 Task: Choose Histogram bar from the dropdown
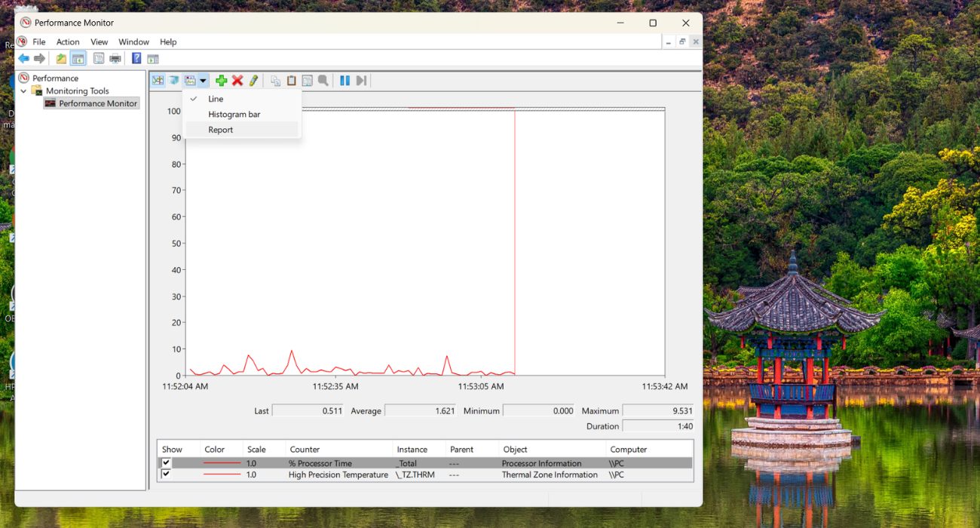242,114
